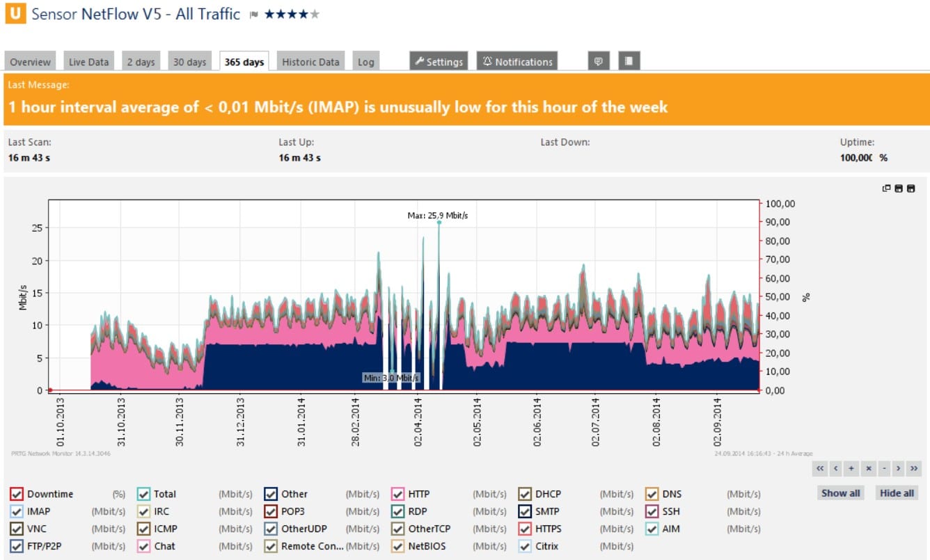Screen dimensions: 930x560
Task: Click the first save-graph icon above chart
Action: 898,188
